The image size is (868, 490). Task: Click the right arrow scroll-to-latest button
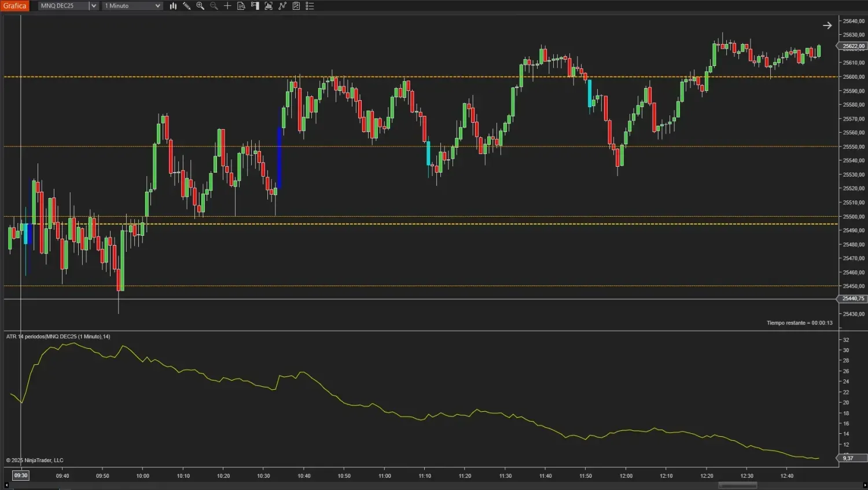coord(827,25)
